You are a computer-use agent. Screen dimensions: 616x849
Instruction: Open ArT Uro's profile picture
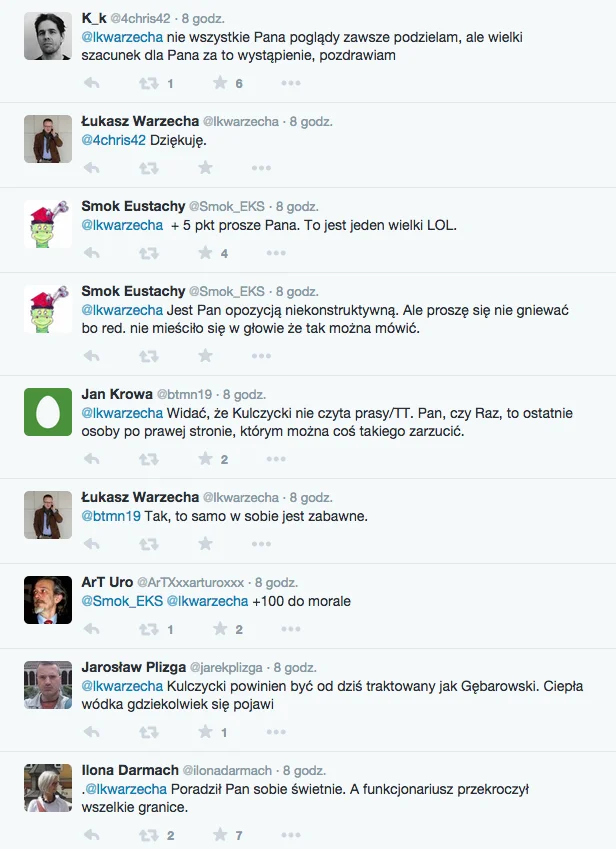pyautogui.click(x=48, y=600)
